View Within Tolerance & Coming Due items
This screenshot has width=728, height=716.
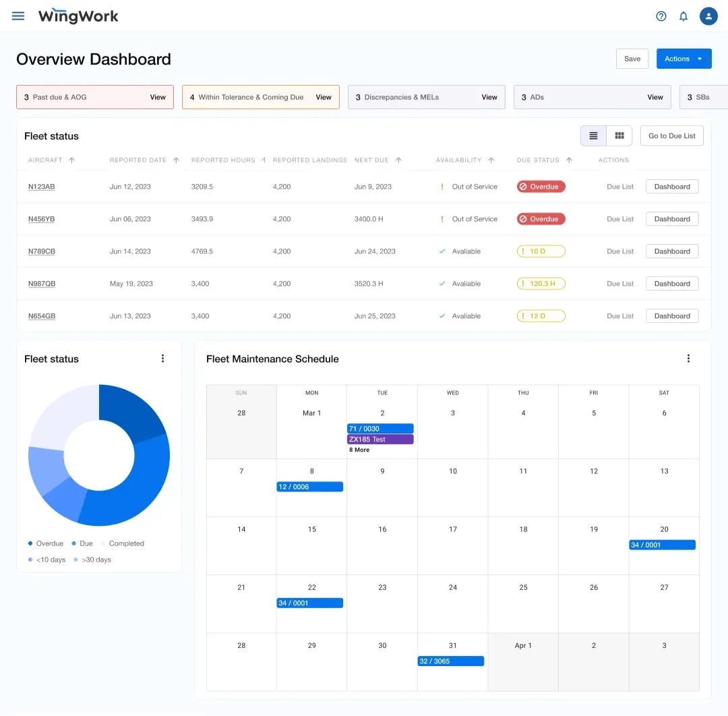tap(324, 97)
